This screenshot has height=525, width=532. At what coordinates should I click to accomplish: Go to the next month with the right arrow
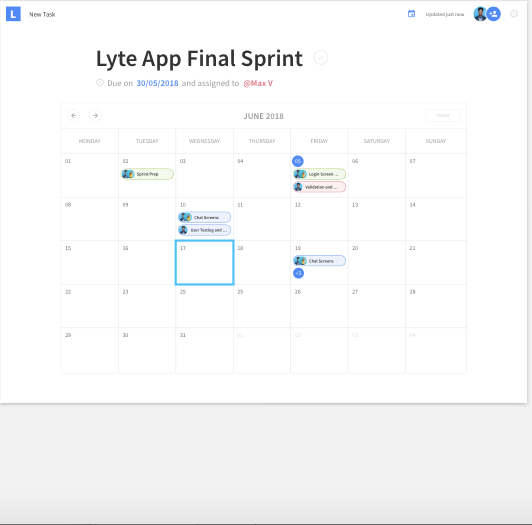point(95,115)
